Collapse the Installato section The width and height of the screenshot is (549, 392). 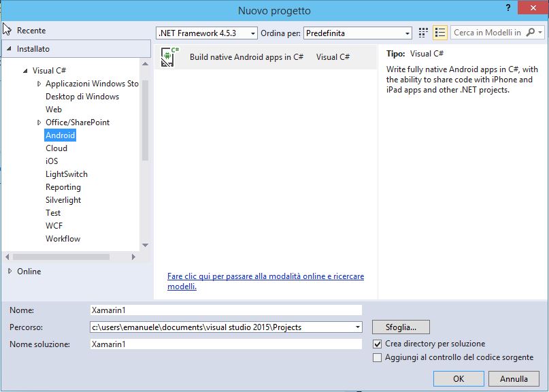click(9, 49)
